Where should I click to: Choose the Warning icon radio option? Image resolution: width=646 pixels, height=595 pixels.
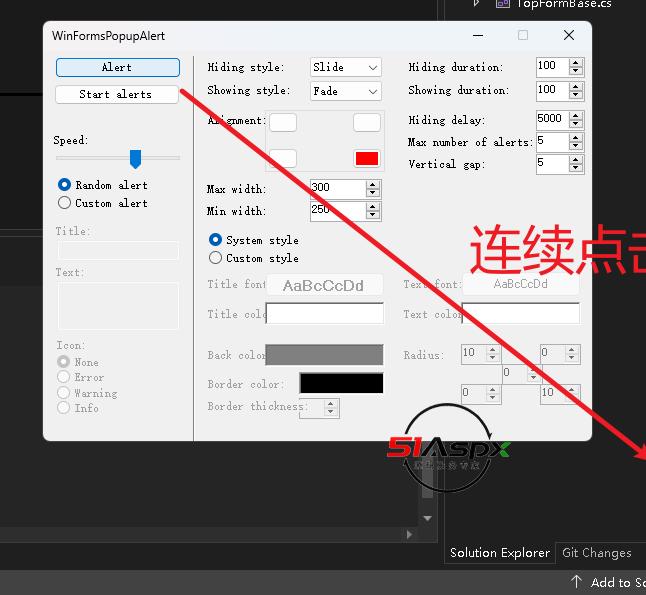63,392
